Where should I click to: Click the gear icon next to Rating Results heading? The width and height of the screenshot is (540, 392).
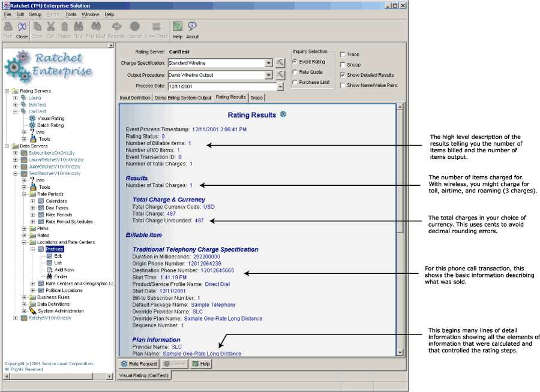coord(283,114)
